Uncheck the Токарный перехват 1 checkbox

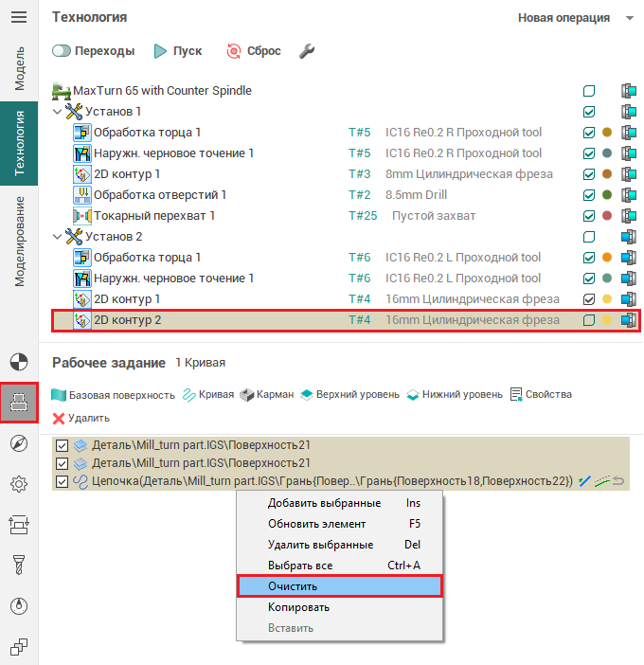[589, 216]
